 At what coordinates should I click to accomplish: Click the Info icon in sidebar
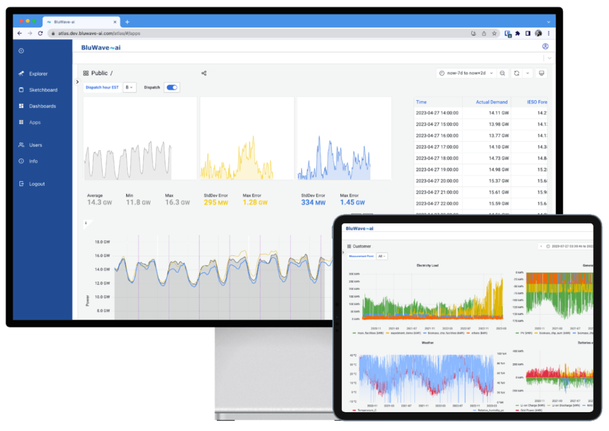tap(22, 161)
